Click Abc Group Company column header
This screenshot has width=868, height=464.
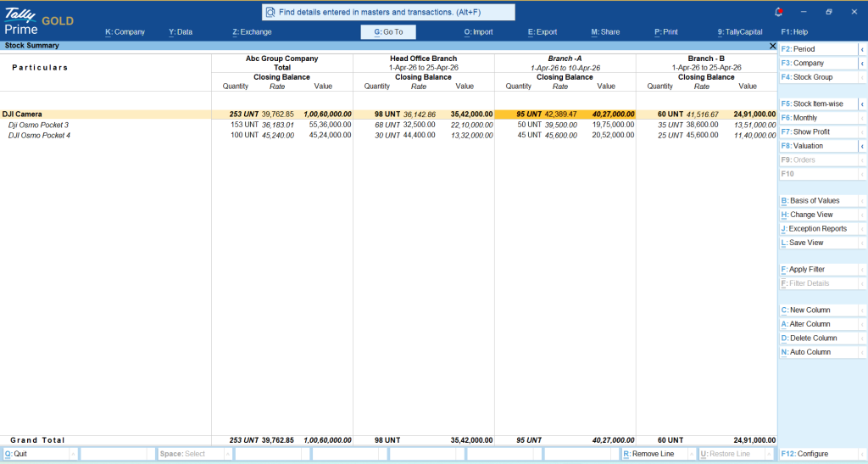click(281, 59)
